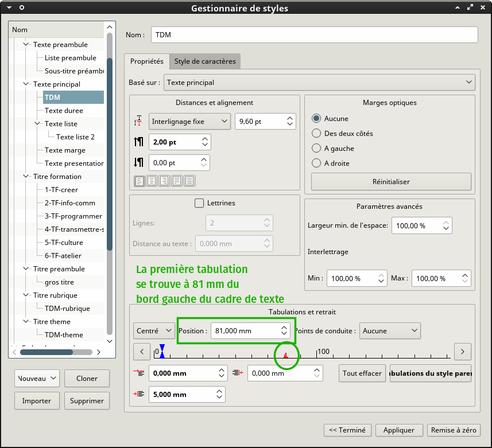This screenshot has height=448, width=492.
Task: Select 'Des deux côtés' optical margin
Action: point(316,133)
